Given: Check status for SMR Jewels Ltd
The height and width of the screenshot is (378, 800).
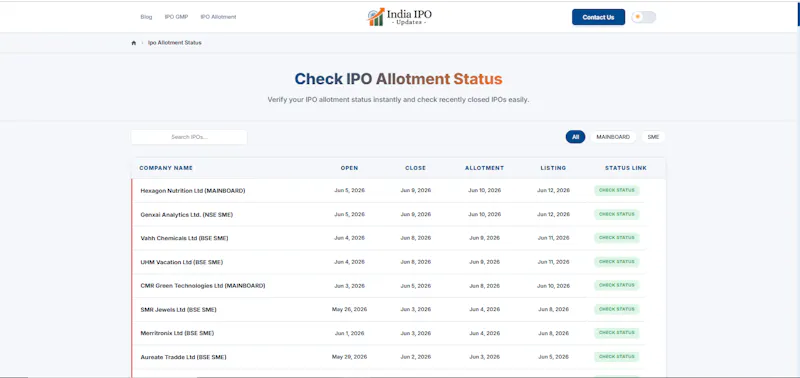Looking at the screenshot, I should 617,309.
